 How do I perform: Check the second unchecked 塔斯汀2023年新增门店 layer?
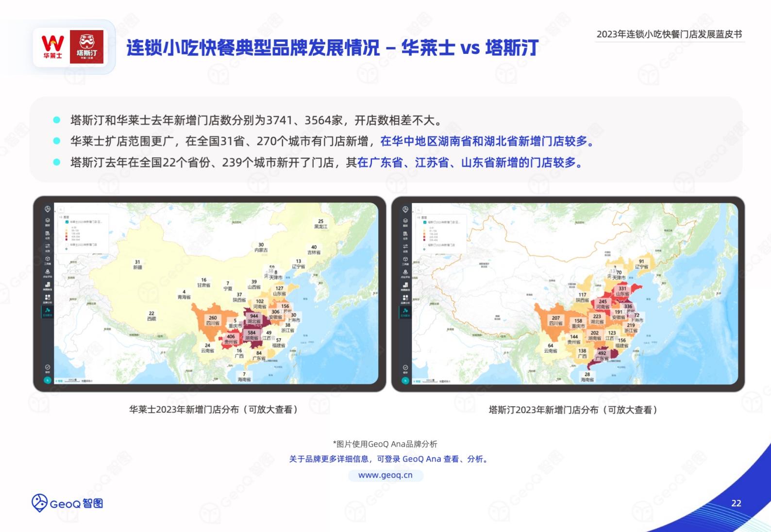point(425,245)
